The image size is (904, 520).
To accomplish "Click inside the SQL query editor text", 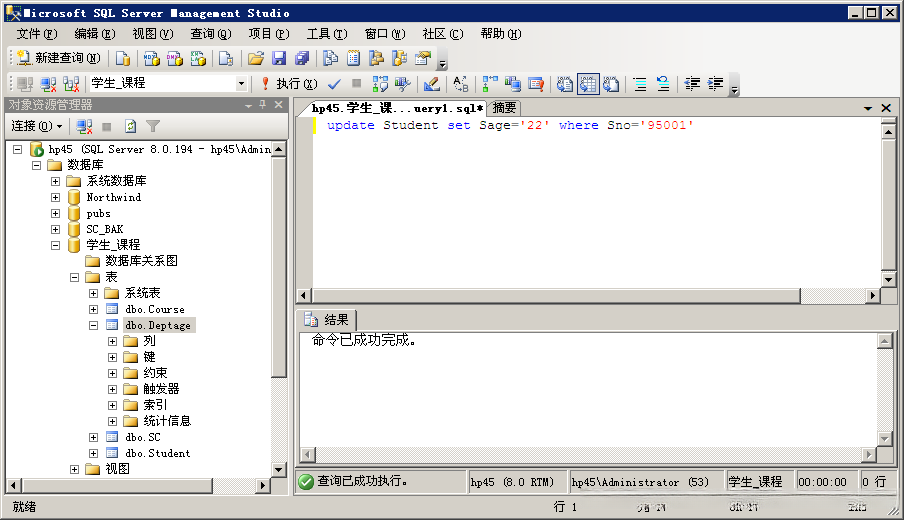I will pyautogui.click(x=510, y=125).
